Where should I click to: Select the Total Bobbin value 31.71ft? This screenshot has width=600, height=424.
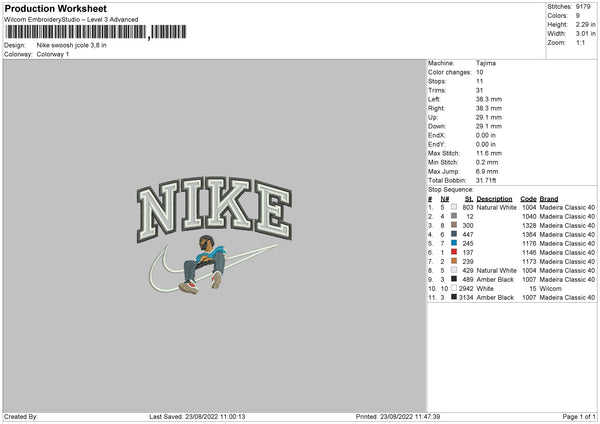(486, 180)
